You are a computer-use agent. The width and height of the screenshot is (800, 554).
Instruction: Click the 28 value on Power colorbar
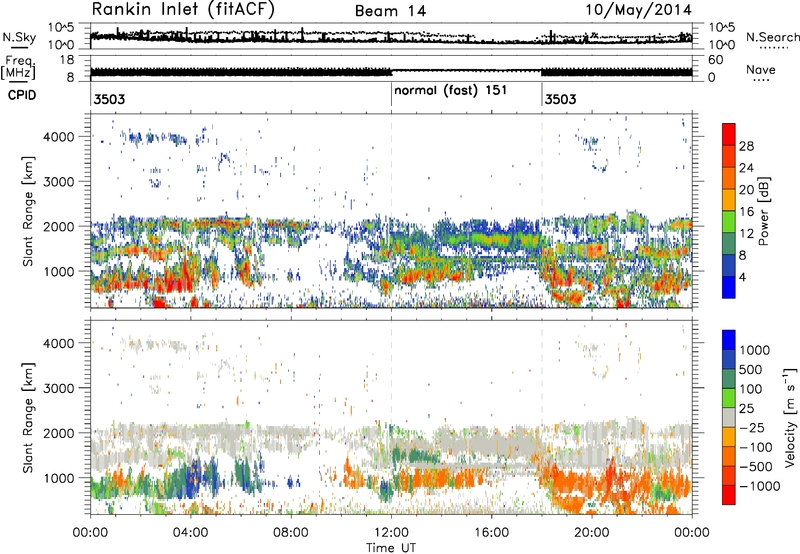[x=746, y=146]
